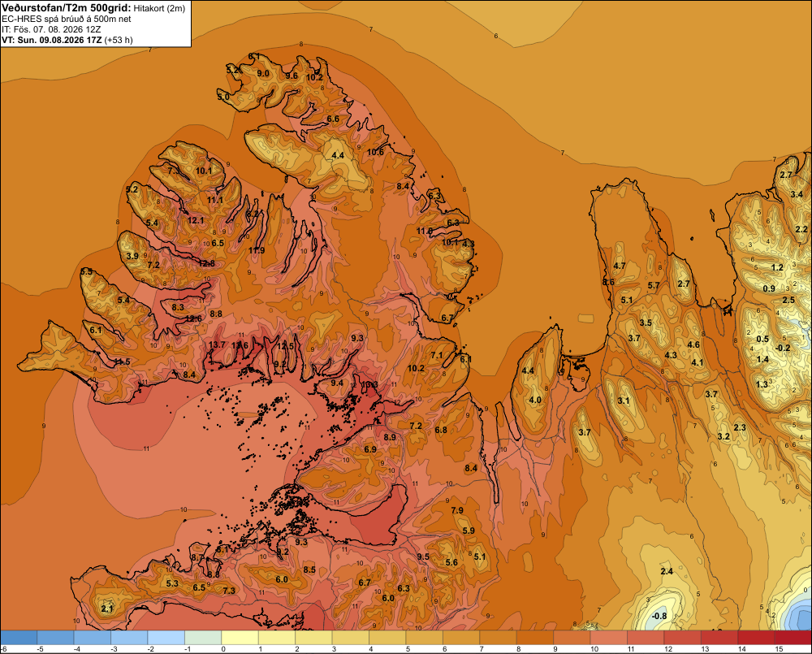Click the legend tick label '0'
The height and width of the screenshot is (654, 812).
[x=223, y=649]
